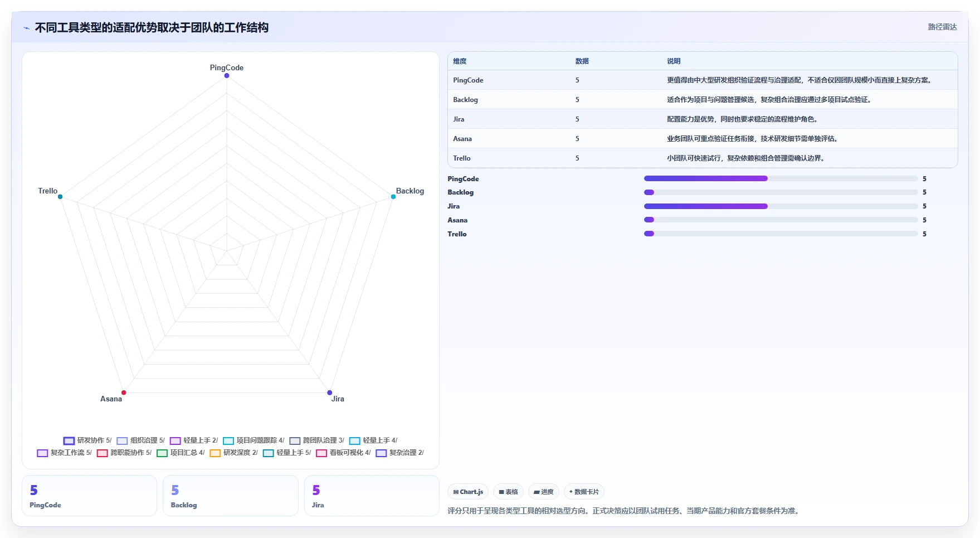Click description starting 适合作为项目与问题管理候选
The height and width of the screenshot is (538, 980).
click(x=769, y=100)
